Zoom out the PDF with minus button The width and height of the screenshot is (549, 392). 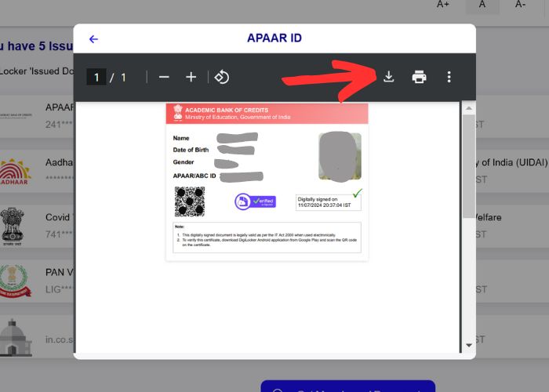coord(164,77)
